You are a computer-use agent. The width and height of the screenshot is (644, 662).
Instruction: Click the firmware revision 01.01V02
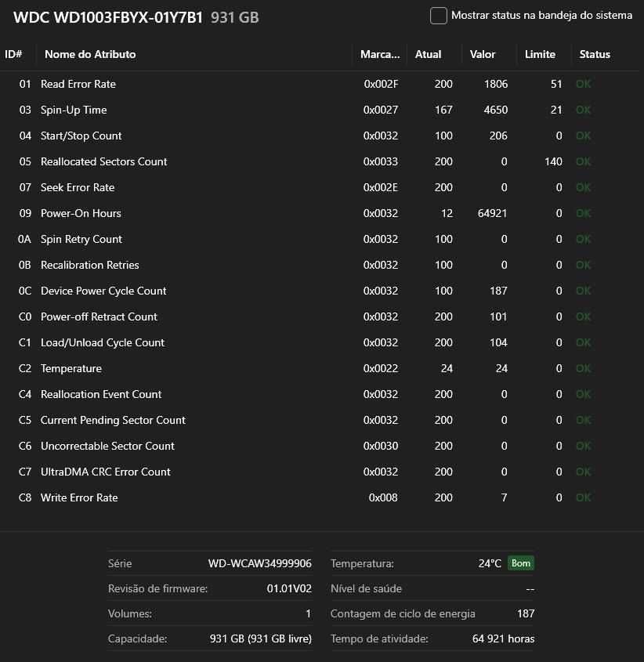pyautogui.click(x=289, y=588)
